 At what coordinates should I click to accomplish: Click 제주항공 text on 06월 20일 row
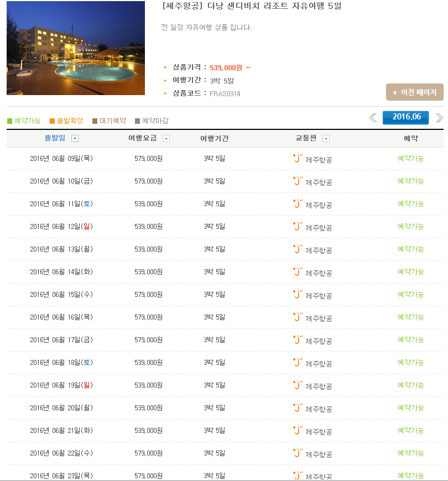click(x=319, y=409)
